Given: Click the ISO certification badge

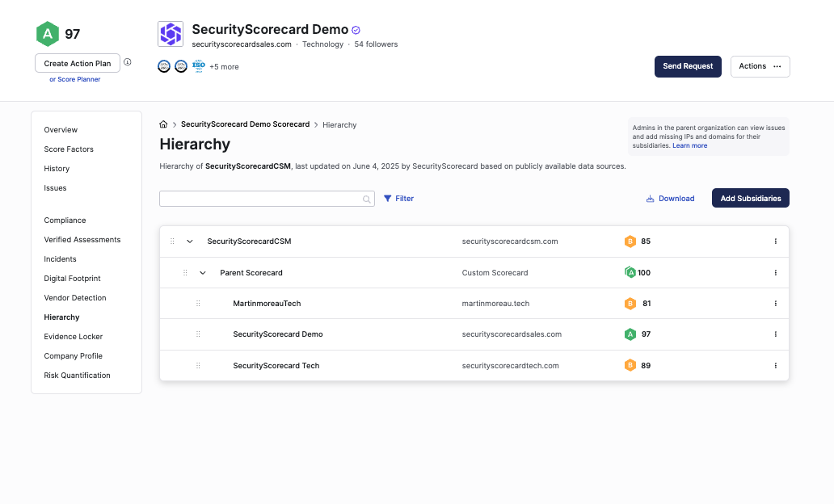Looking at the screenshot, I should [198, 66].
